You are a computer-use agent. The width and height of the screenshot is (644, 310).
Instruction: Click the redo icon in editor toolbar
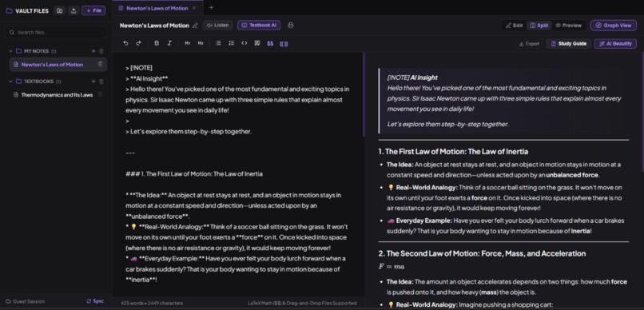138,43
